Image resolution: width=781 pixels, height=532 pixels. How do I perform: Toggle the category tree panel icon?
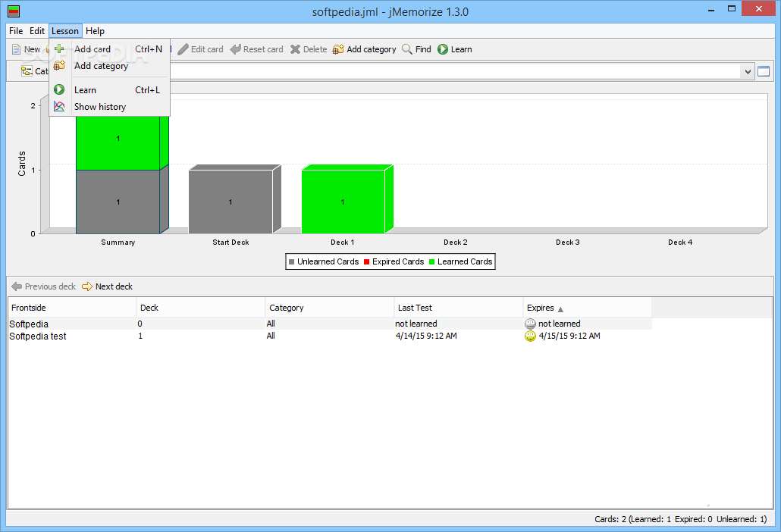(x=764, y=72)
